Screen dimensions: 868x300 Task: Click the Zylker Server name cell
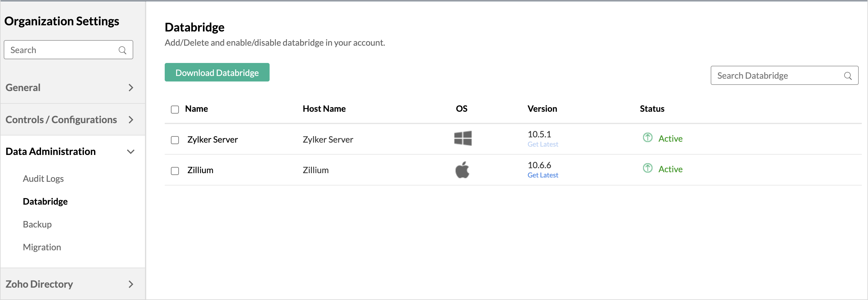pos(213,140)
